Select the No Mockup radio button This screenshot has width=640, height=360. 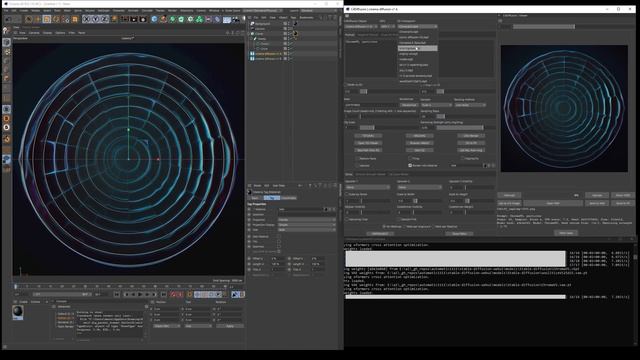point(384,227)
